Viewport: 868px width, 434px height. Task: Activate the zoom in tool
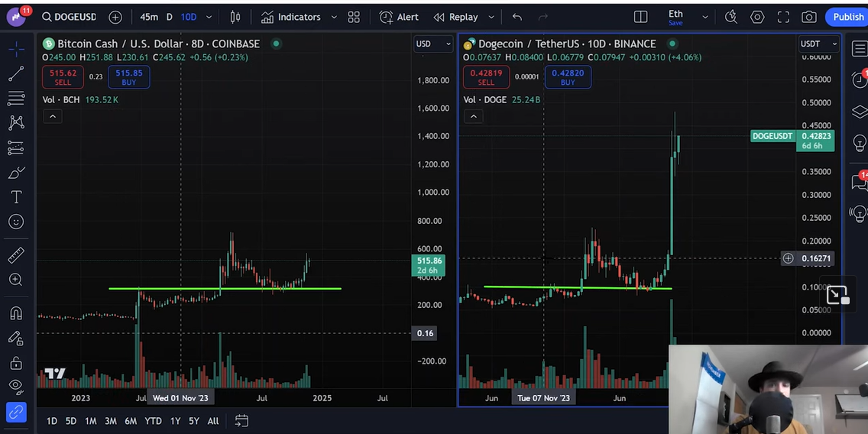(16, 280)
